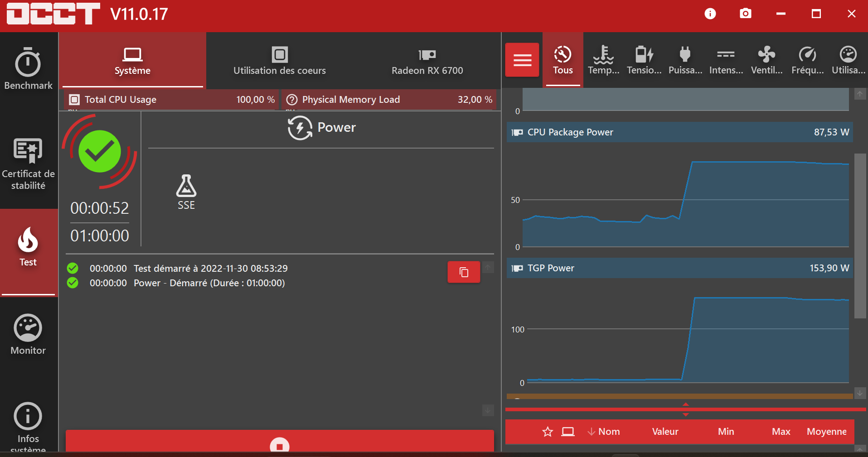Filter sensors by Fréqu... gauge icon
Screen dimensions: 868x457
coord(807,54)
